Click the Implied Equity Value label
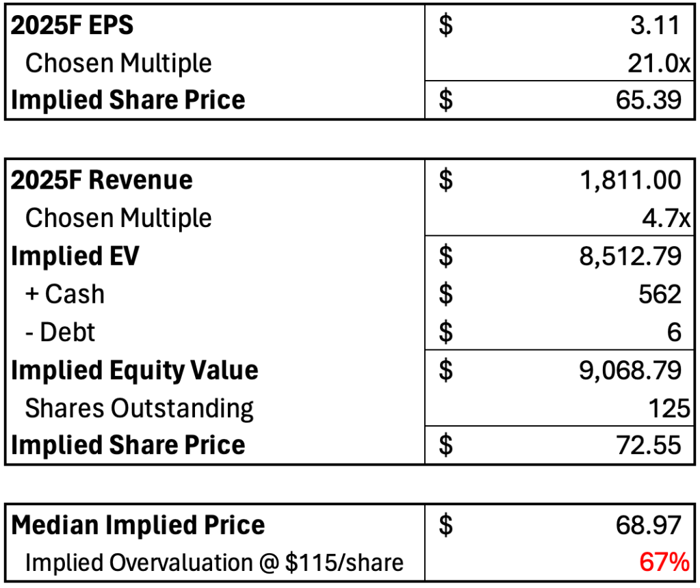The image size is (700, 588). click(x=135, y=370)
